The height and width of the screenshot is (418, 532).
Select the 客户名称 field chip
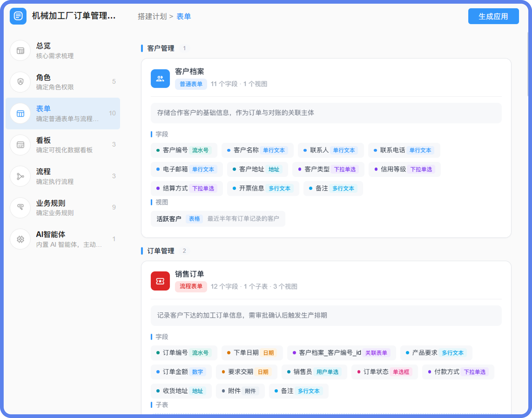tap(257, 150)
